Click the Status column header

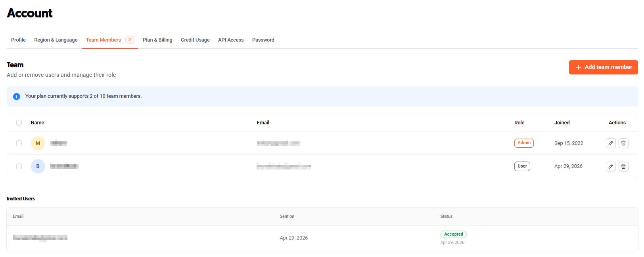pyautogui.click(x=446, y=217)
